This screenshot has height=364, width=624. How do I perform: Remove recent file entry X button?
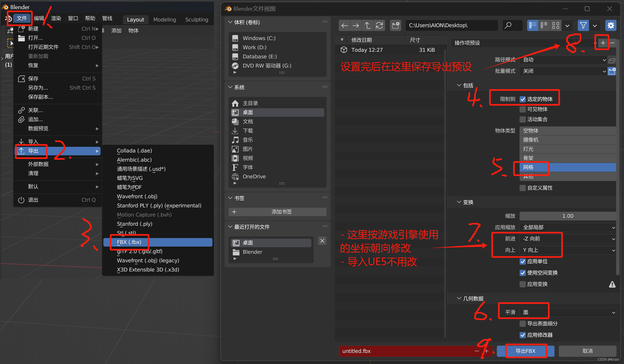pyautogui.click(x=322, y=241)
